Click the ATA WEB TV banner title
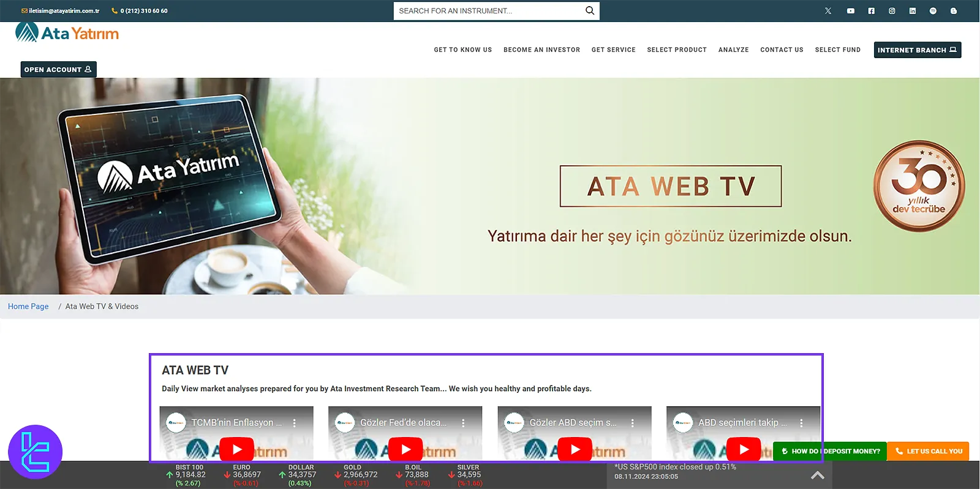980x489 pixels. [x=671, y=186]
